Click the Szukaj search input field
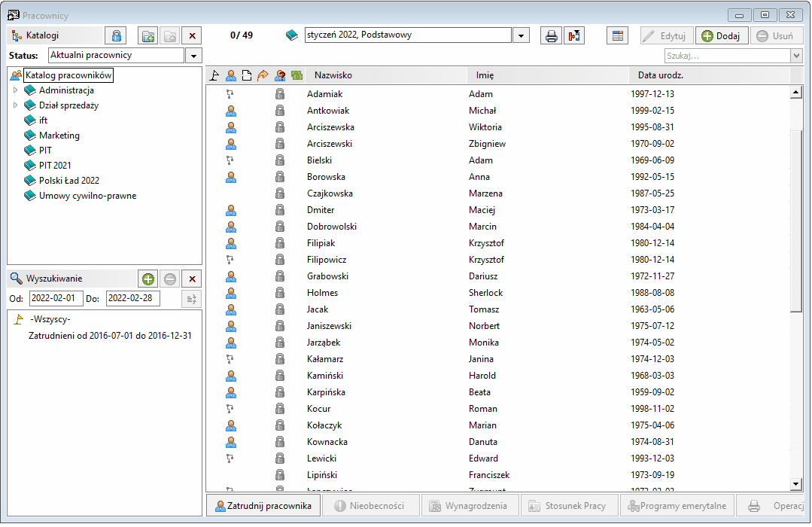The height and width of the screenshot is (527, 812). (x=728, y=56)
